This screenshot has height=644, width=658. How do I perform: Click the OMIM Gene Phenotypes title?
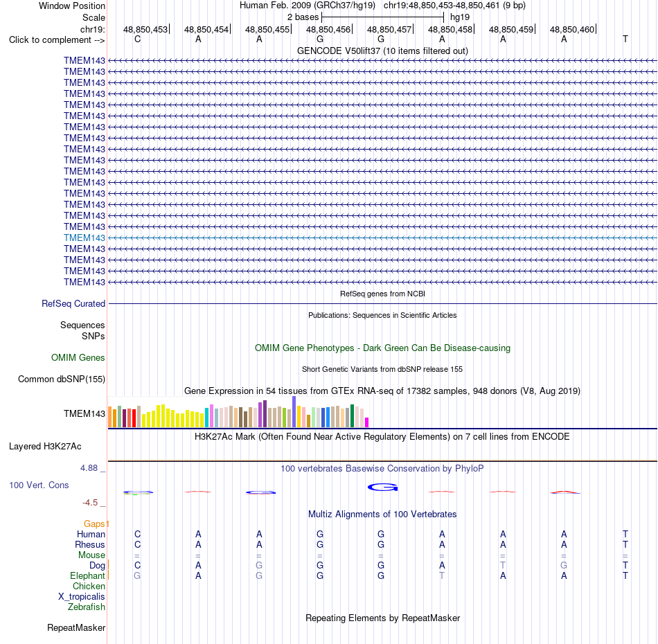(x=382, y=348)
